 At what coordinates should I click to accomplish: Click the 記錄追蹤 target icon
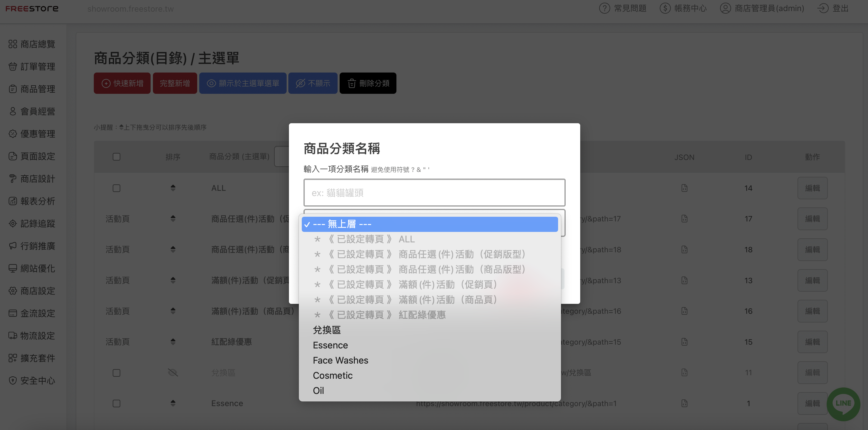coord(13,223)
